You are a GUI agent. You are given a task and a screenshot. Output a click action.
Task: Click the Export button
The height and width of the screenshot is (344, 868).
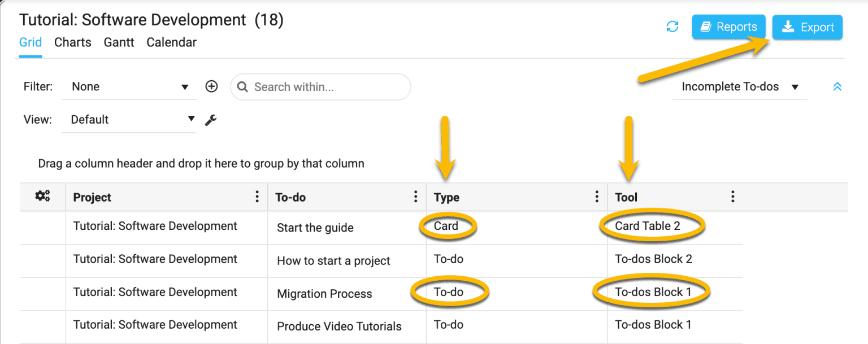pos(807,27)
